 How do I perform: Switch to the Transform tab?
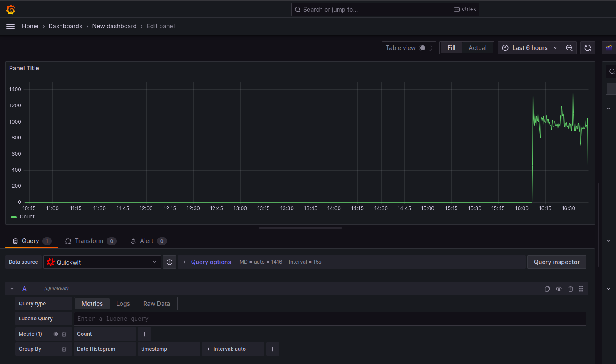91,241
